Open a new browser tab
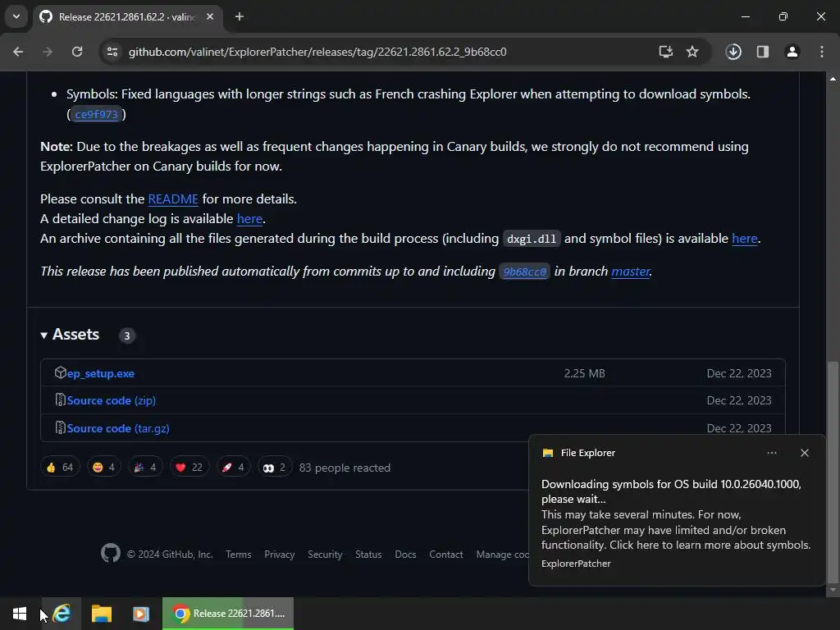This screenshot has width=840, height=630. pyautogui.click(x=240, y=16)
